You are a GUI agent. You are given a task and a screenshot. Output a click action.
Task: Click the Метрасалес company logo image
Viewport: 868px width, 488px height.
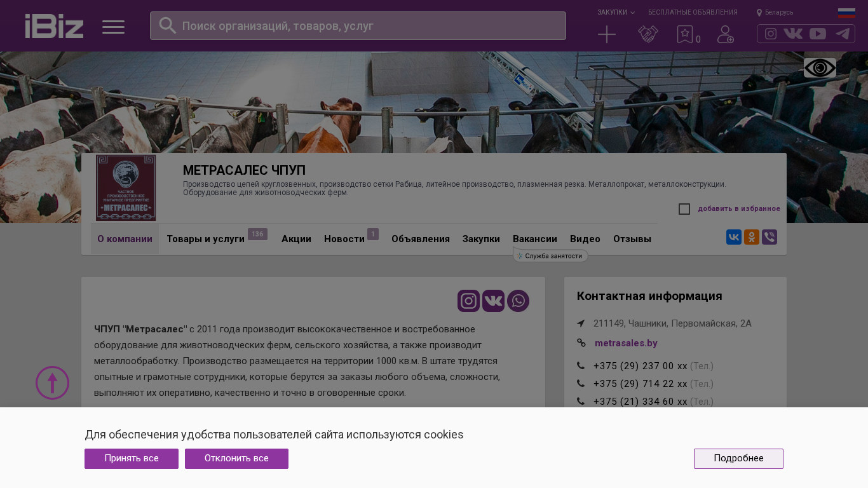[x=126, y=187]
